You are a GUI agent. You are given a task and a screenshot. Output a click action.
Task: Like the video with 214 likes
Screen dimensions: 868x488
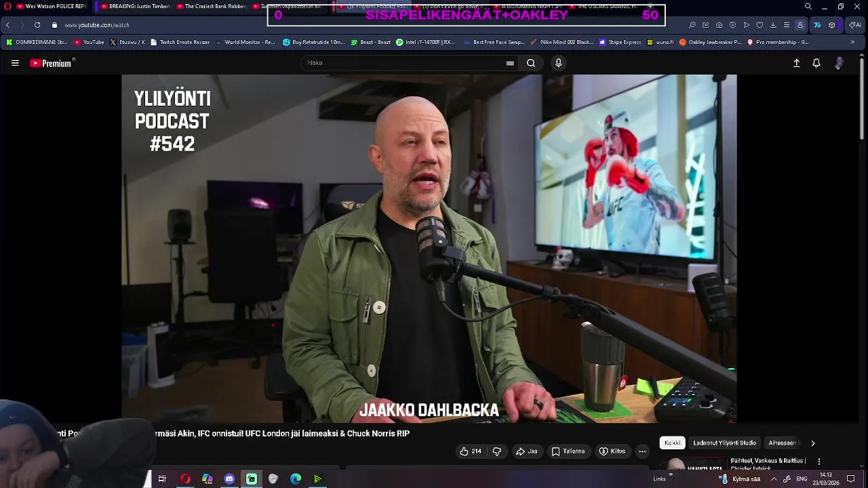[x=470, y=451]
